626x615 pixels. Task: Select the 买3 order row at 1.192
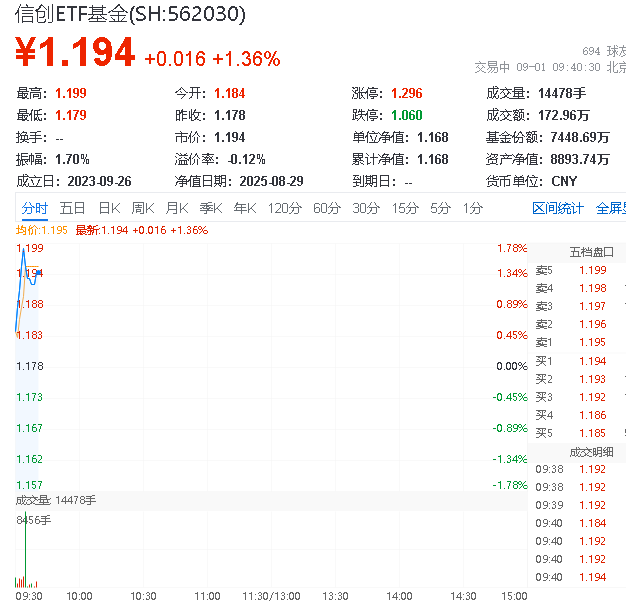pyautogui.click(x=578, y=397)
